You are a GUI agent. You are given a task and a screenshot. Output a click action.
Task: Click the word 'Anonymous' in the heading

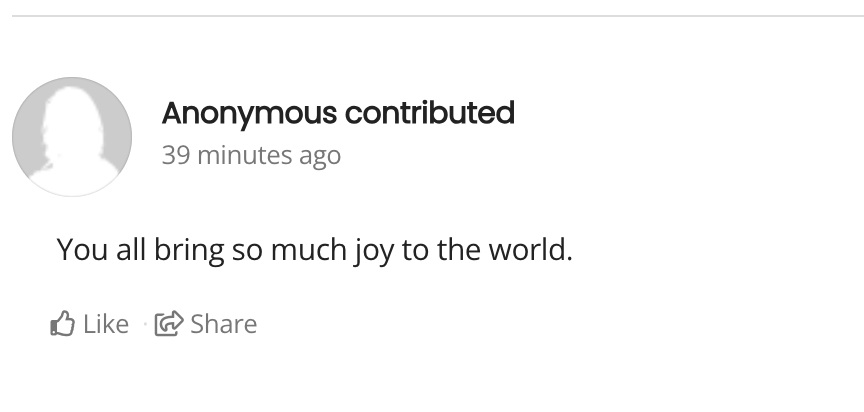(x=249, y=115)
